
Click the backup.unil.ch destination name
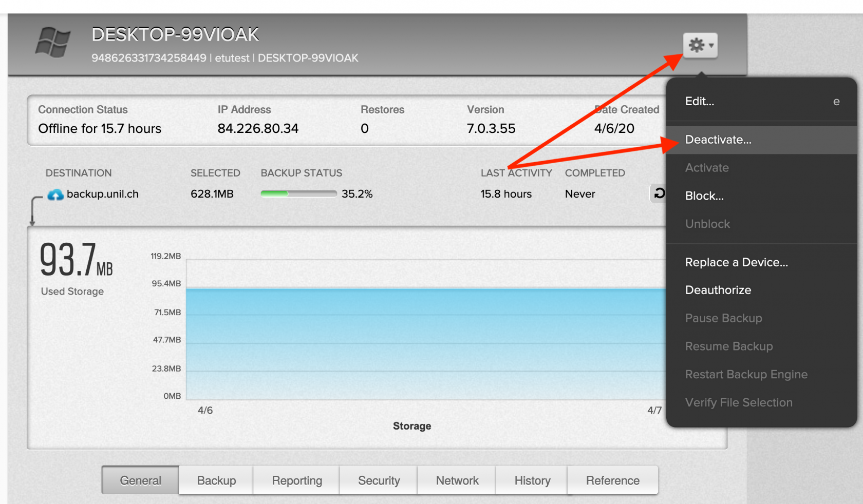click(x=102, y=194)
